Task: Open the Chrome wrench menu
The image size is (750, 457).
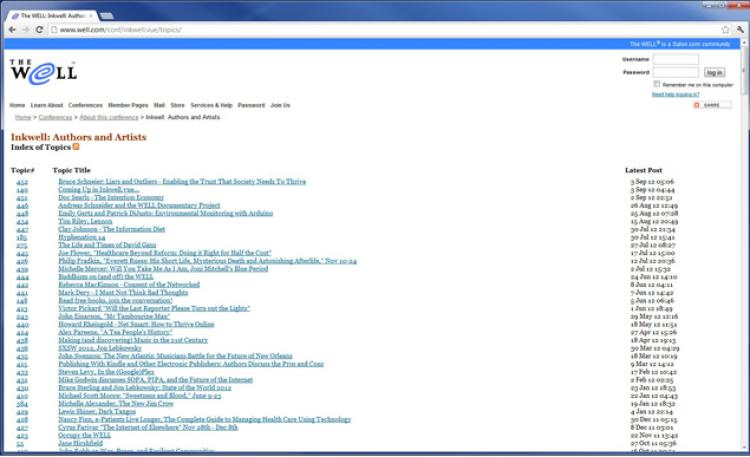Action: [740, 30]
